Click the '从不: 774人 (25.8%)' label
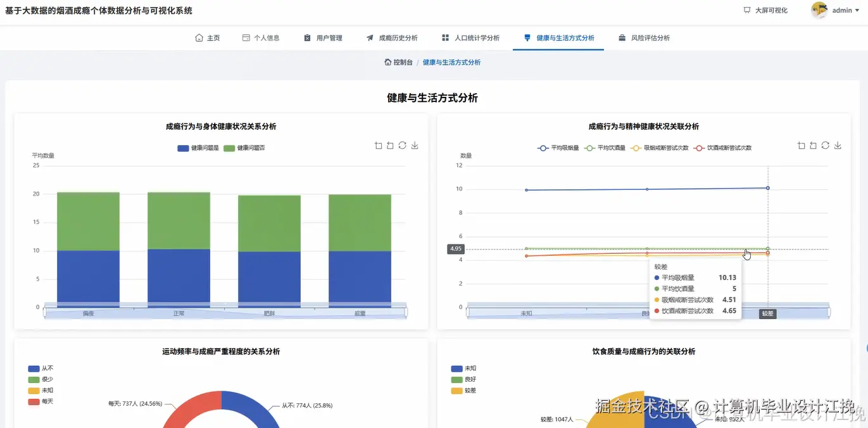Image resolution: width=868 pixels, height=428 pixels. (307, 405)
